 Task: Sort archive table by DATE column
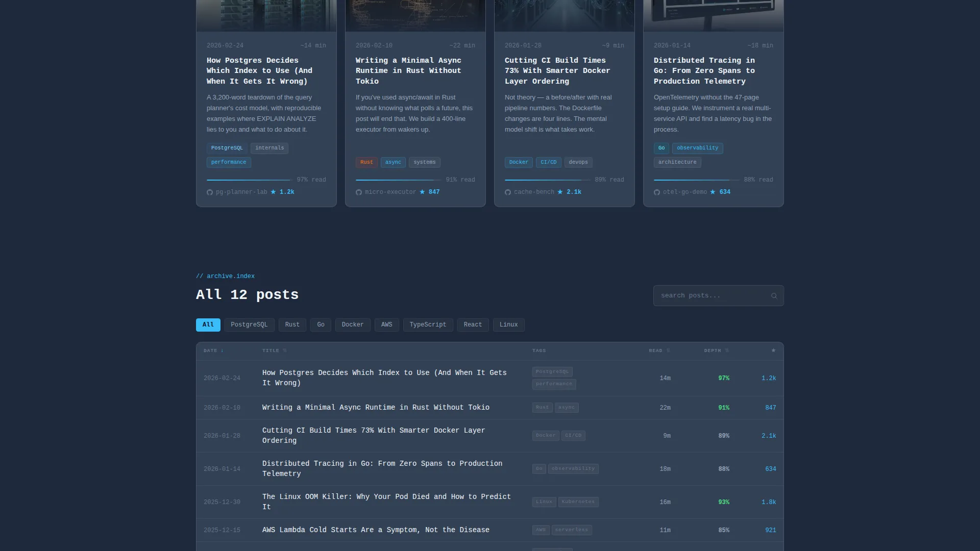click(x=213, y=350)
